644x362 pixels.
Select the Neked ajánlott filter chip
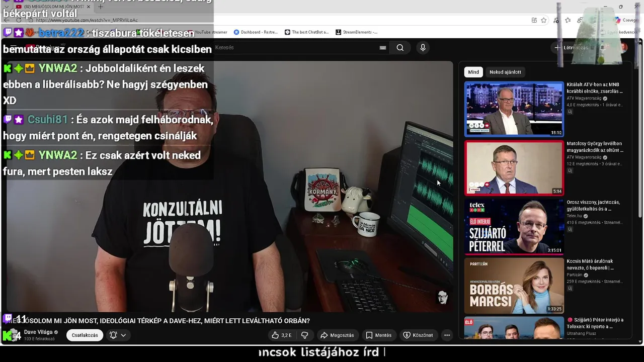(505, 72)
